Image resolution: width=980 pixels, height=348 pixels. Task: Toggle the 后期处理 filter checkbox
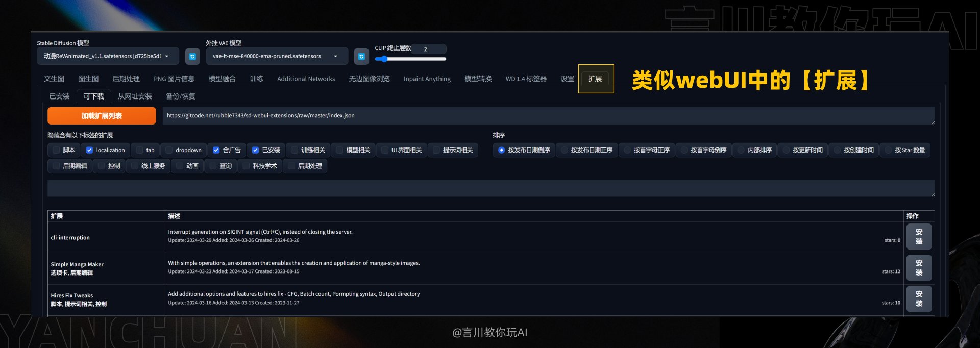coord(291,166)
